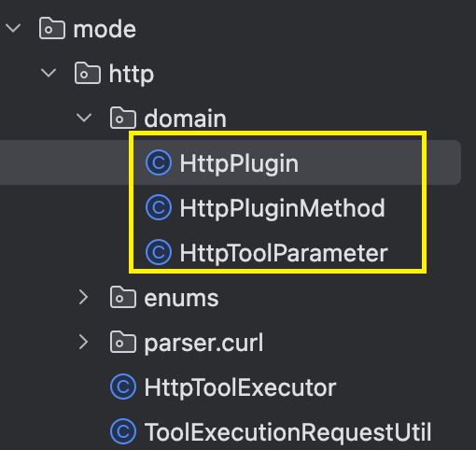Select the domain package label

[185, 119]
